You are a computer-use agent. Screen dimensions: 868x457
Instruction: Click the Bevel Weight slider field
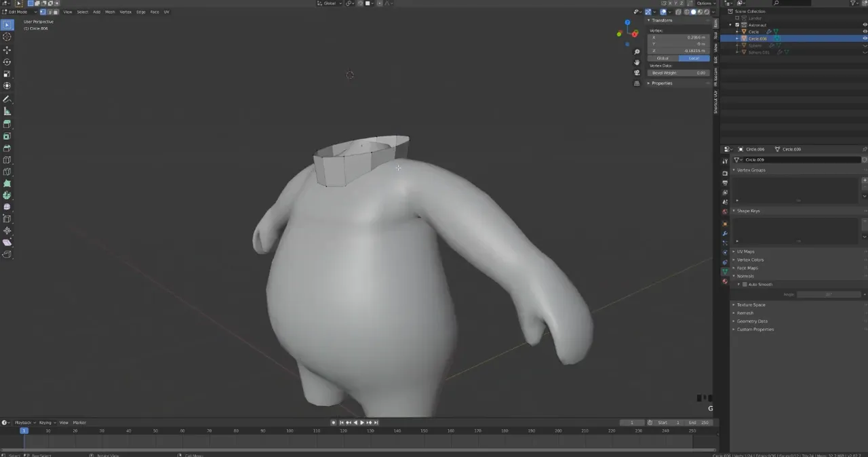tap(678, 73)
